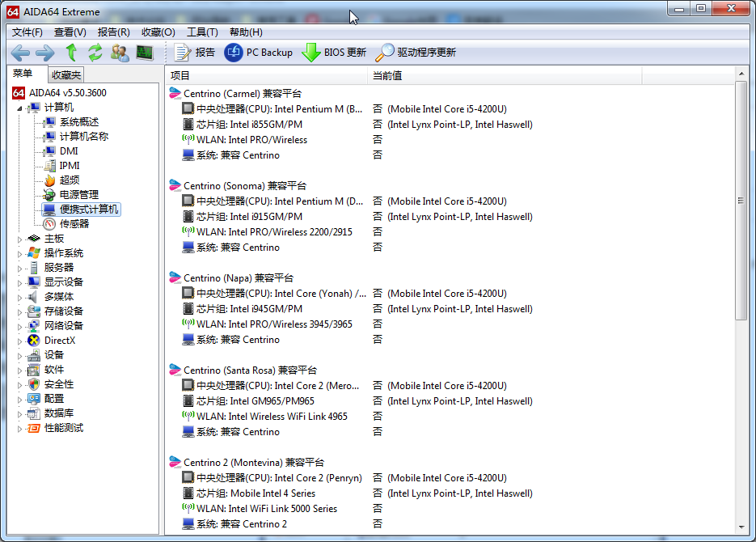Open the system monitor graph icon
The image size is (756, 542).
145,53
